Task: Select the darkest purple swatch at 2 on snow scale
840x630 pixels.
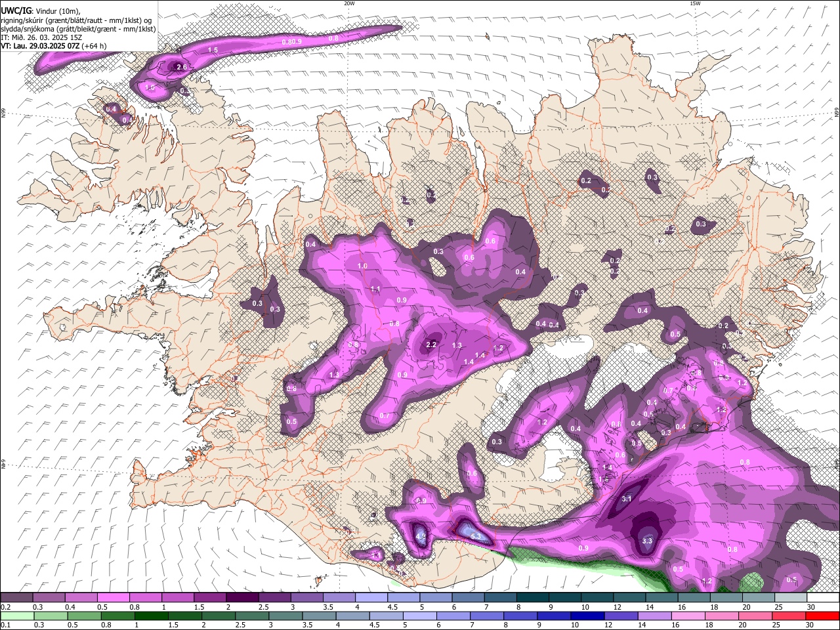Action: pos(242,597)
